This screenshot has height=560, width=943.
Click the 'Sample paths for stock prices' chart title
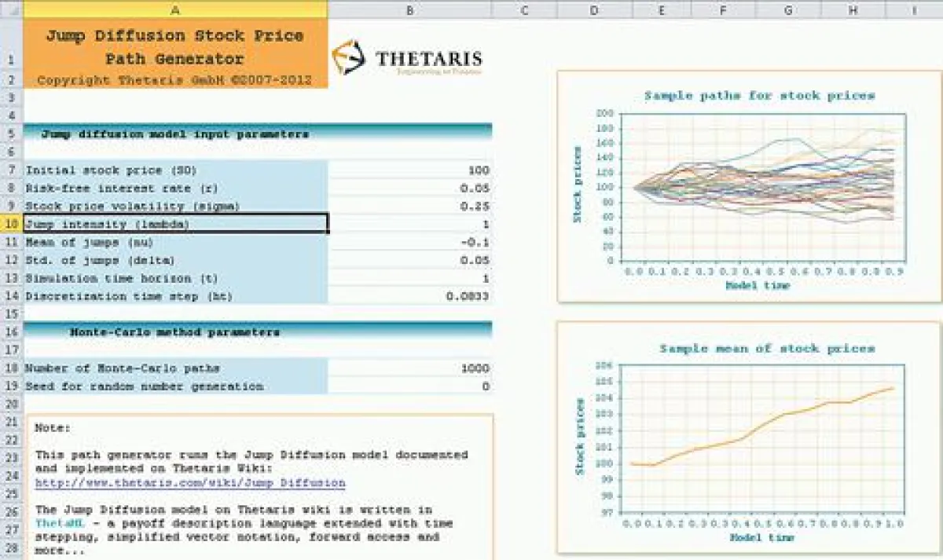click(759, 95)
